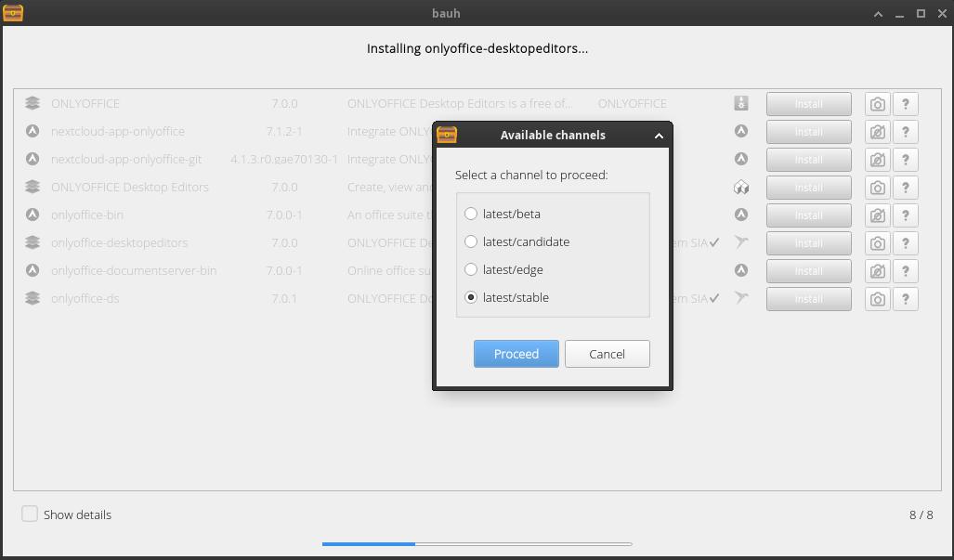Click Install for onlyoffice-documentserver-bin
Viewport: 954px width, 560px height.
coord(808,271)
